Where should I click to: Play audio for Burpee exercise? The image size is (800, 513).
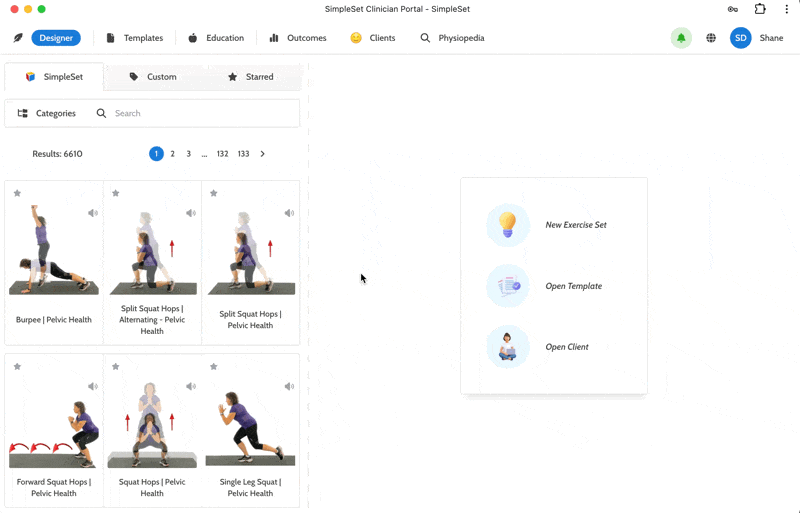(92, 213)
